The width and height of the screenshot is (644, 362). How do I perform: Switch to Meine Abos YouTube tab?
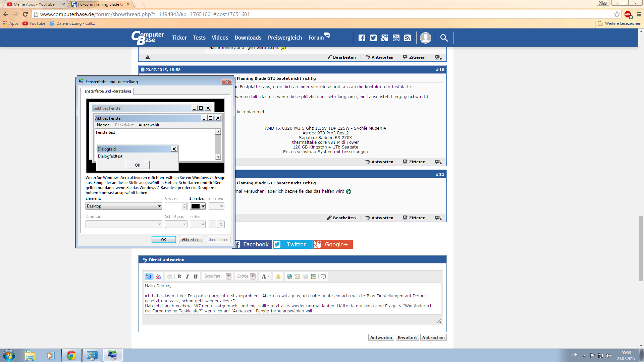point(34,4)
